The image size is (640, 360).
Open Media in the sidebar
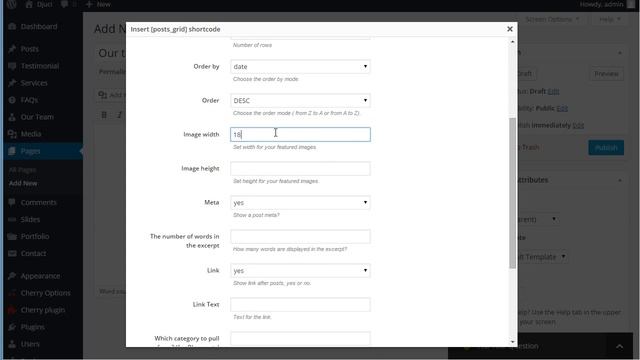coord(31,134)
